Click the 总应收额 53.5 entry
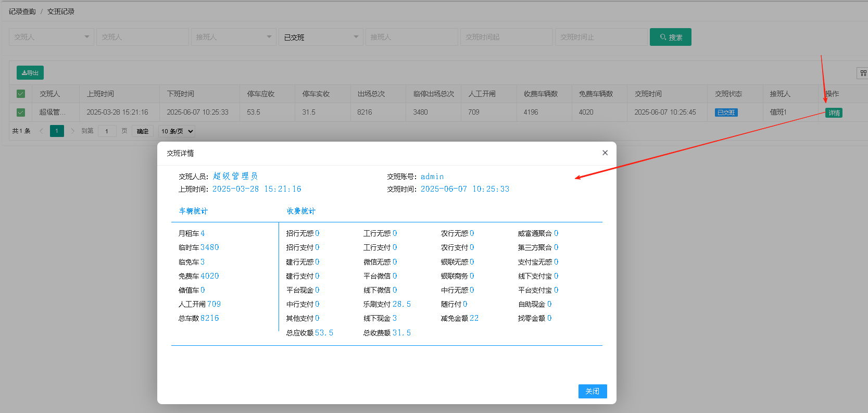Viewport: 868px width, 413px height. click(x=310, y=333)
